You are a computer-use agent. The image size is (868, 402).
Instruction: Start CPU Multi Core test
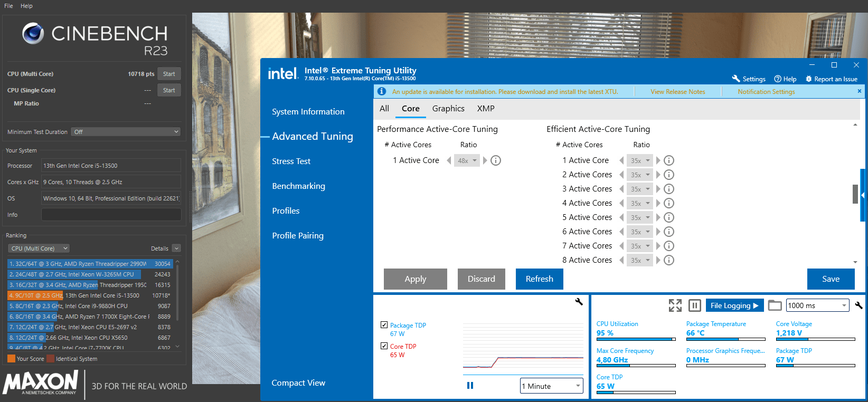169,74
